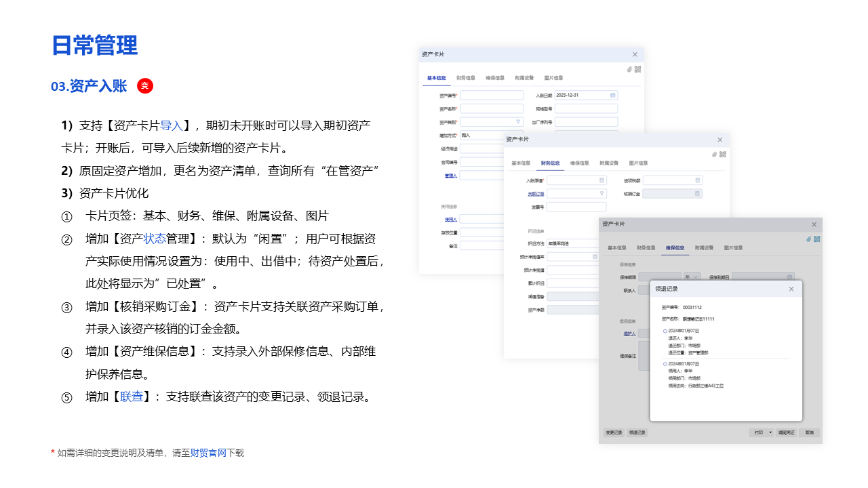Click QR code icon in first 资产卡片 dialog

click(x=637, y=69)
